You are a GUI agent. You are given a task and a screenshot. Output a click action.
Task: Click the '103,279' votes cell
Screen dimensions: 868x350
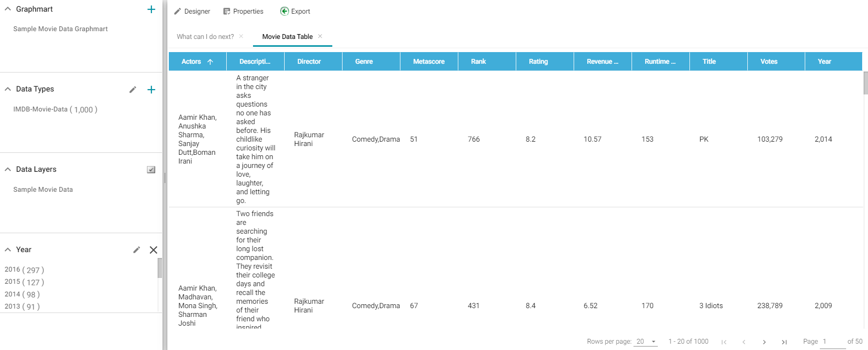pyautogui.click(x=770, y=139)
